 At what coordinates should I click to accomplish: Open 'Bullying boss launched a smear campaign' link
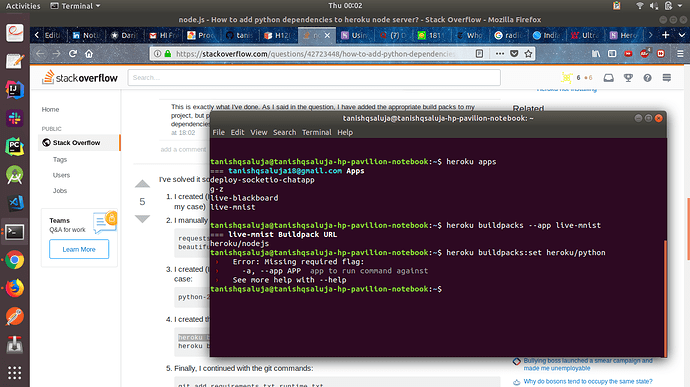(x=588, y=364)
